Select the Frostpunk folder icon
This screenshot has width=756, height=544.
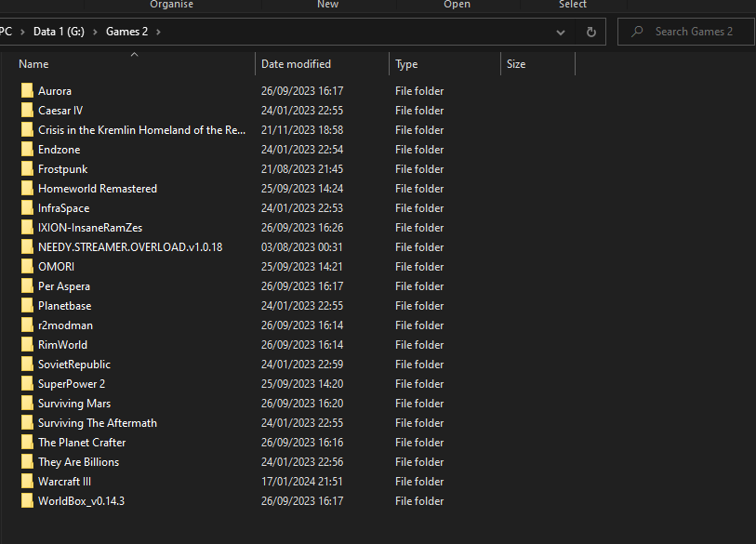(x=27, y=169)
